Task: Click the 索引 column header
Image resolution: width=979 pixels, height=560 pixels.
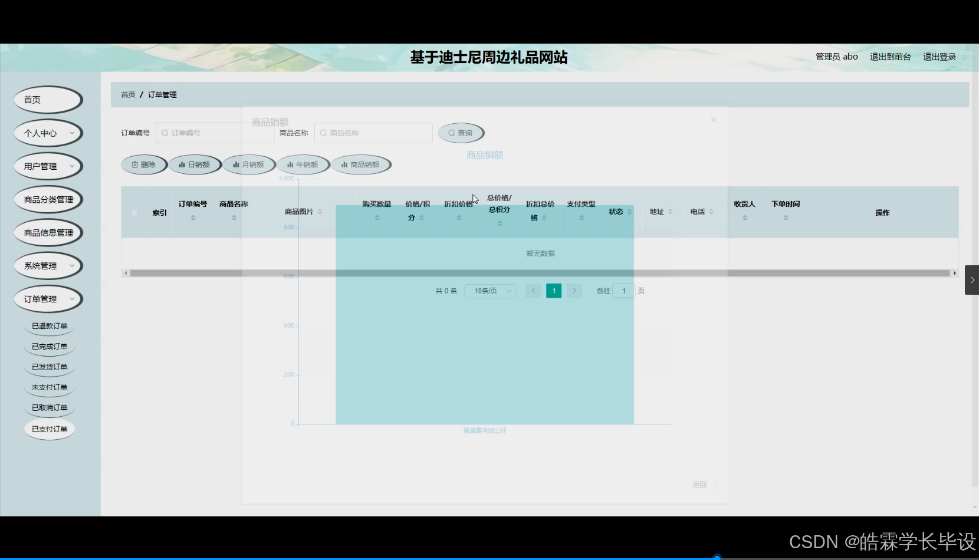Action: (x=159, y=213)
